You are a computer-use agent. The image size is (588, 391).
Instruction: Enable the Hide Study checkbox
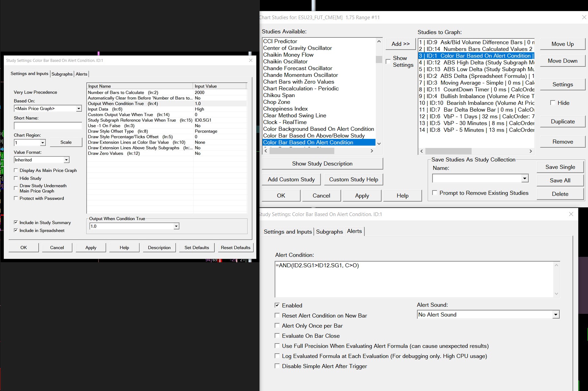click(x=16, y=178)
